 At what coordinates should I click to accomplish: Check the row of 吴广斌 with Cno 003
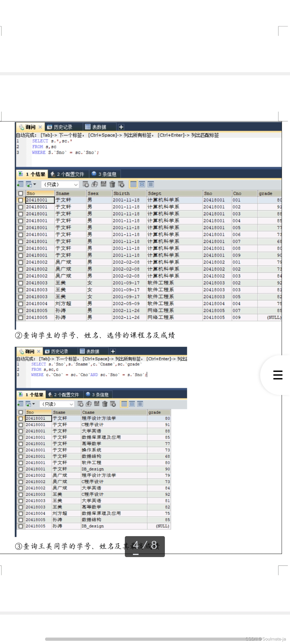pos(21,276)
